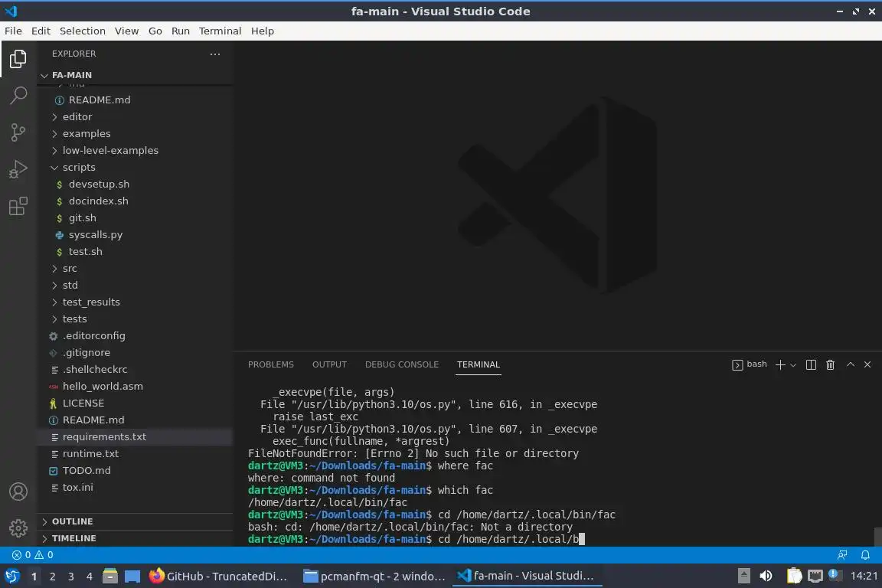
Task: Expand the Timeline section
Action: [x=135, y=538]
